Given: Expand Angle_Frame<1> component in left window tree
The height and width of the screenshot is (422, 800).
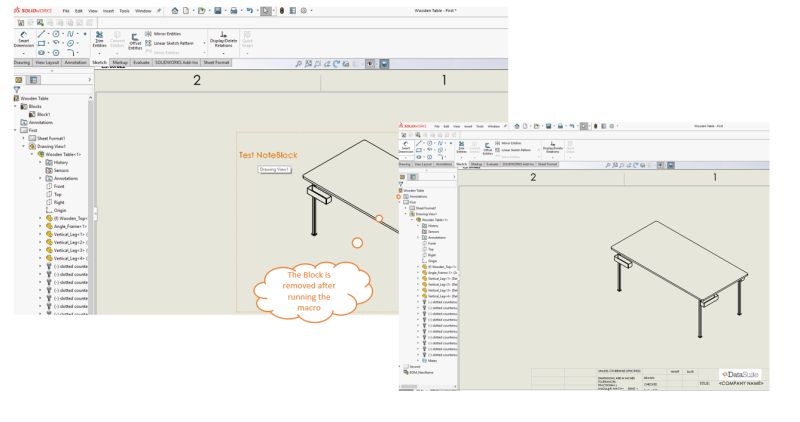Looking at the screenshot, I should click(40, 226).
